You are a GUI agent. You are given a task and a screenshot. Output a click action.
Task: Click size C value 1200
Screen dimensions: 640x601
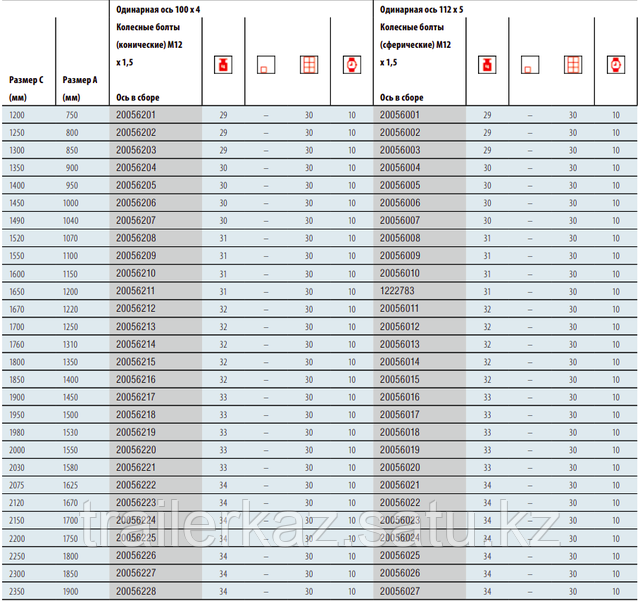coord(17,115)
